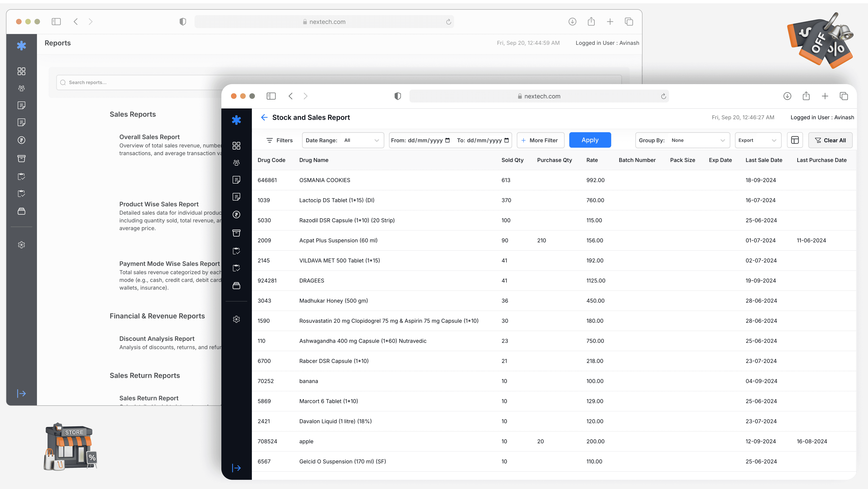Image resolution: width=868 pixels, height=489 pixels.
Task: Open Group By dropdown
Action: pos(682,140)
